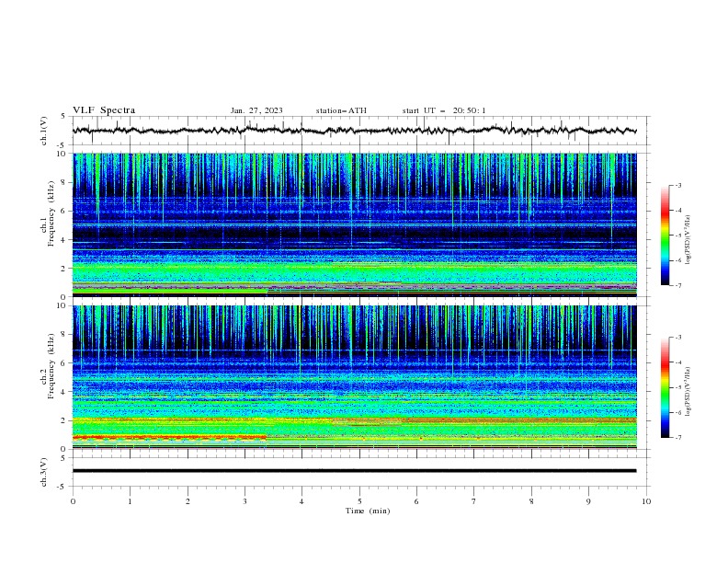Click the ch.1 "Frequency (kHz)" axis label

(51, 214)
